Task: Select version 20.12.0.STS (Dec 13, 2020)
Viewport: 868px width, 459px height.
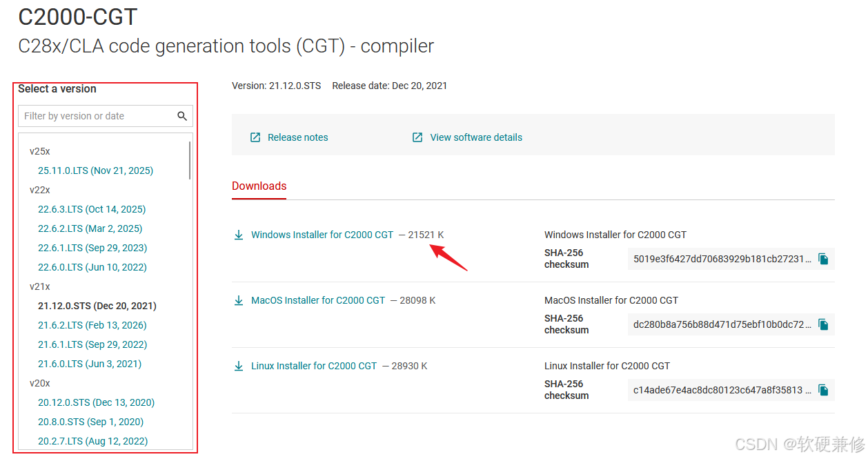Action: pyautogui.click(x=96, y=402)
